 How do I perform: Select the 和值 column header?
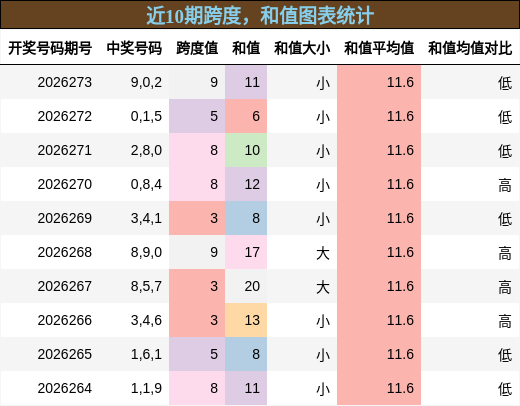(x=246, y=48)
